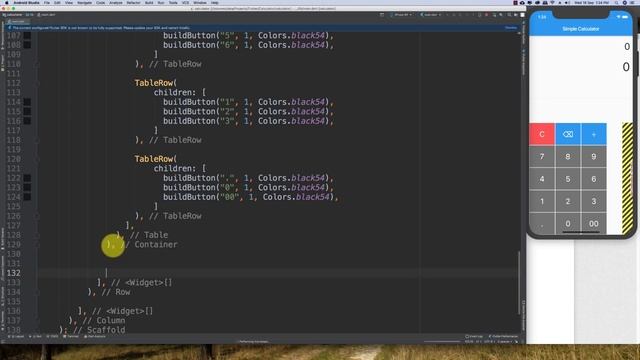Click the black54 color swatch on line 123
This screenshot has height=360, width=640.
[x=27, y=187]
